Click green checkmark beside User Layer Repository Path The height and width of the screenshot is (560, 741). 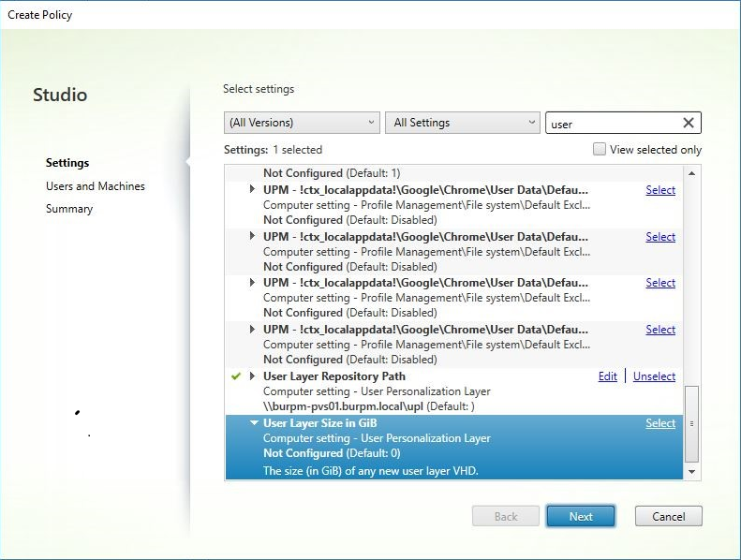(x=236, y=376)
